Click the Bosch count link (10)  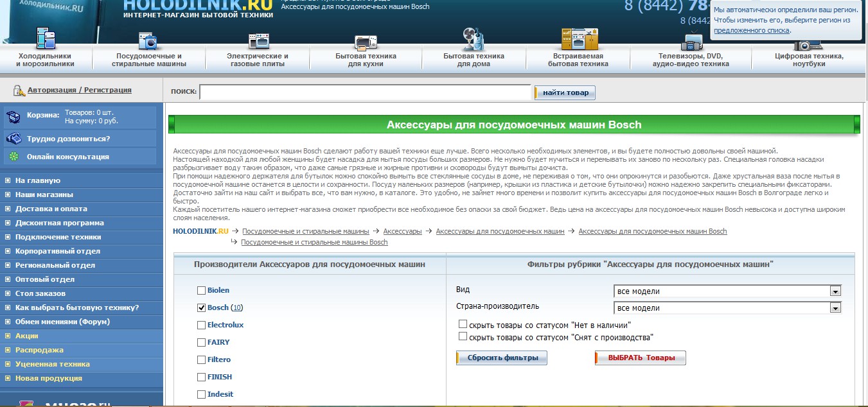point(237,308)
